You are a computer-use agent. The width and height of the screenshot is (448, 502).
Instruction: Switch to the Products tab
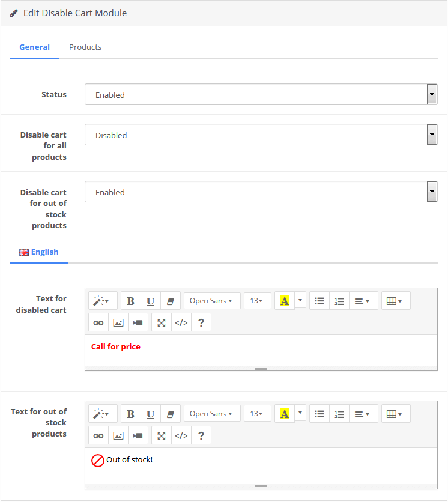click(x=85, y=47)
